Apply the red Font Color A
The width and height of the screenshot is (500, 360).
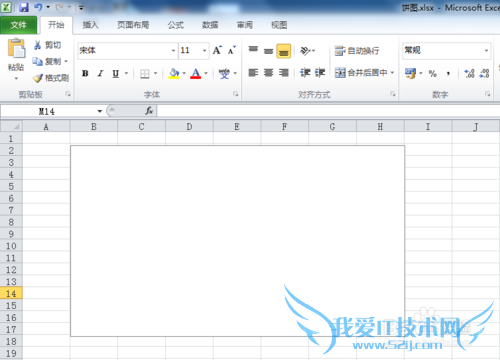tap(196, 73)
